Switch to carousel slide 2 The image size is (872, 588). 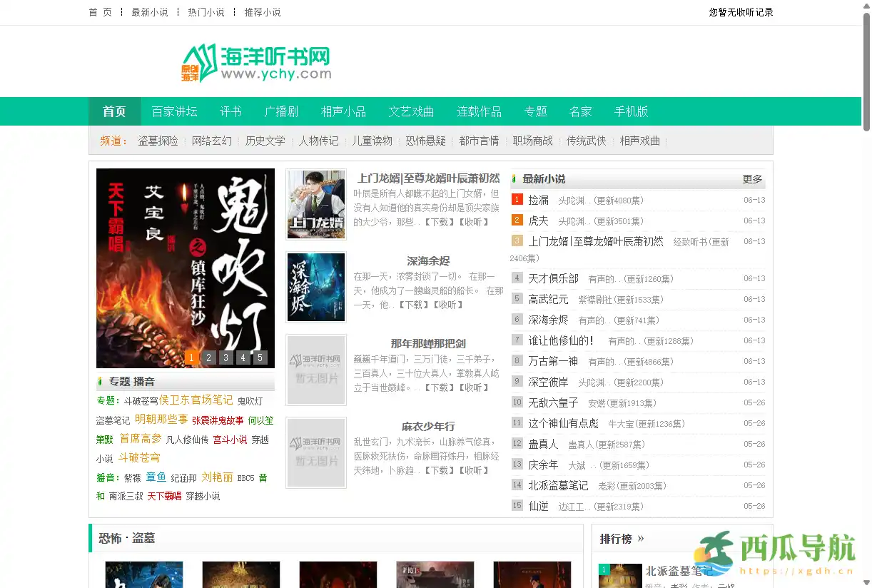tap(209, 358)
